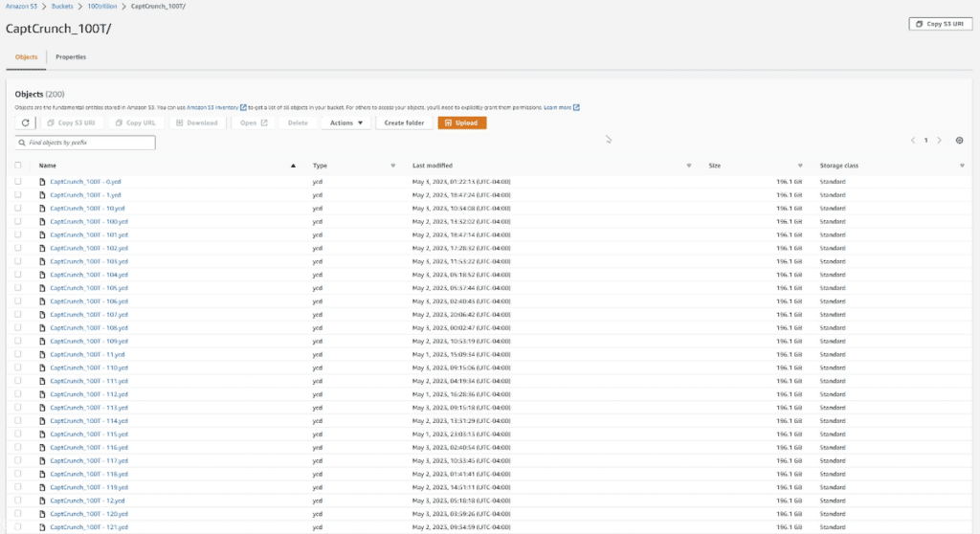The height and width of the screenshot is (534, 980).
Task: Open Buckets breadcrumb link
Action: click(x=62, y=7)
